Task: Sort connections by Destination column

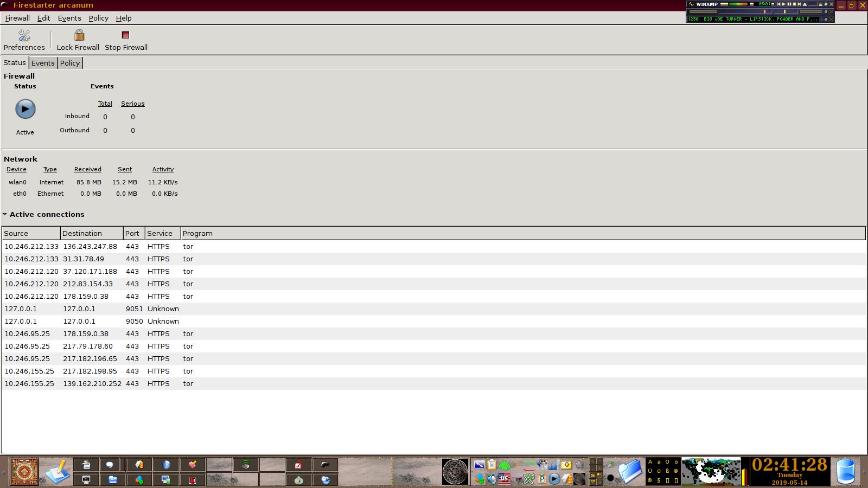Action: click(x=92, y=233)
